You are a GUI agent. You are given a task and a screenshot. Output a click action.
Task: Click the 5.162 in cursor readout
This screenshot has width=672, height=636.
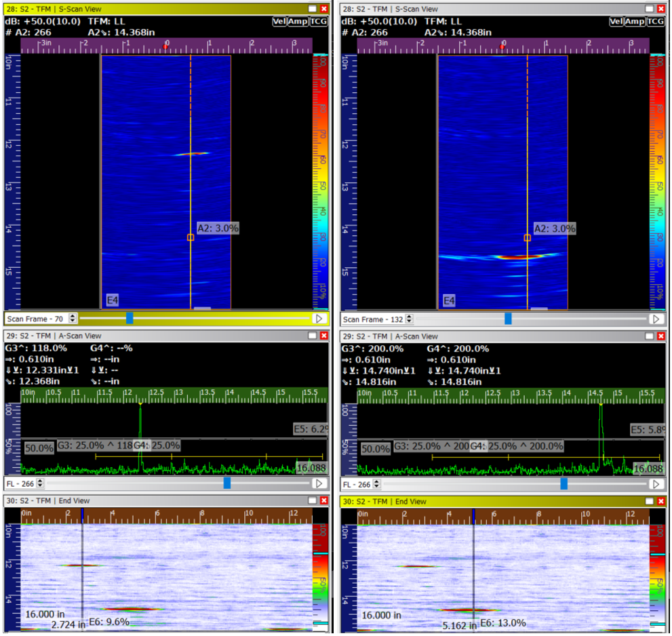pos(460,626)
